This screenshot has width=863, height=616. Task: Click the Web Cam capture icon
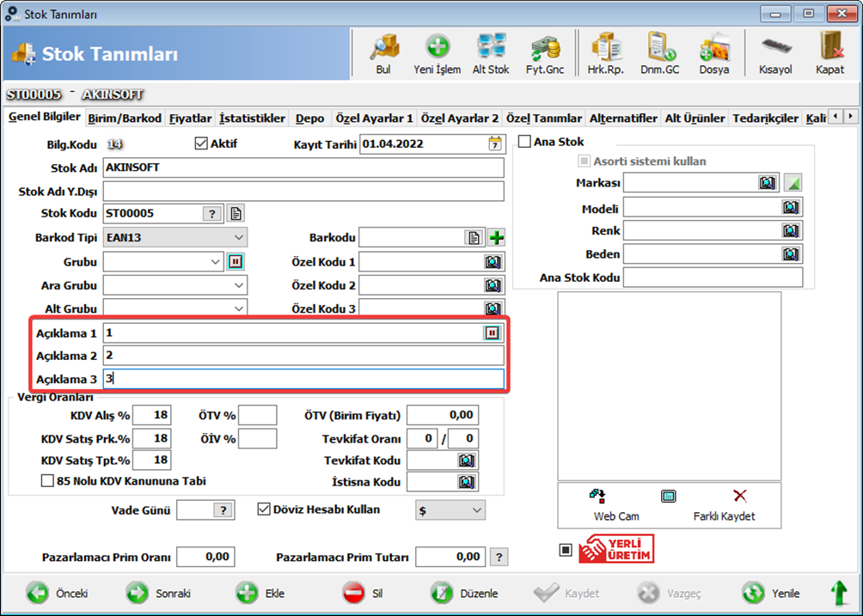click(597, 496)
